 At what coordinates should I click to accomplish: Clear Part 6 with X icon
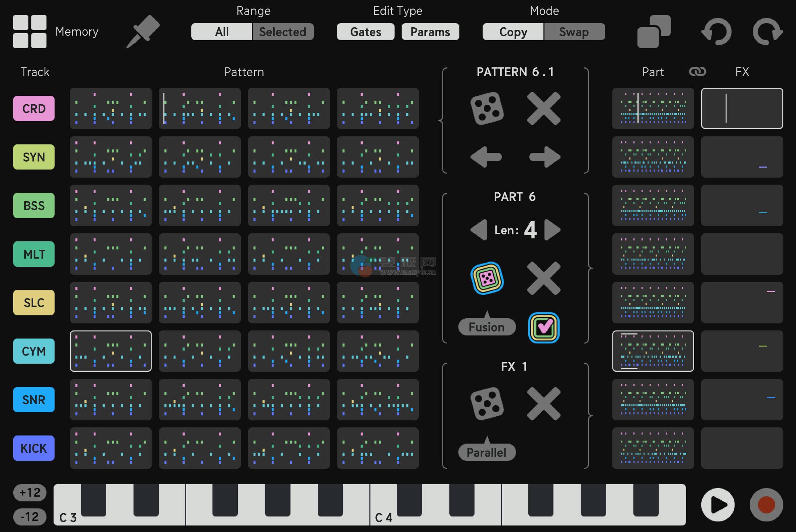coord(544,279)
